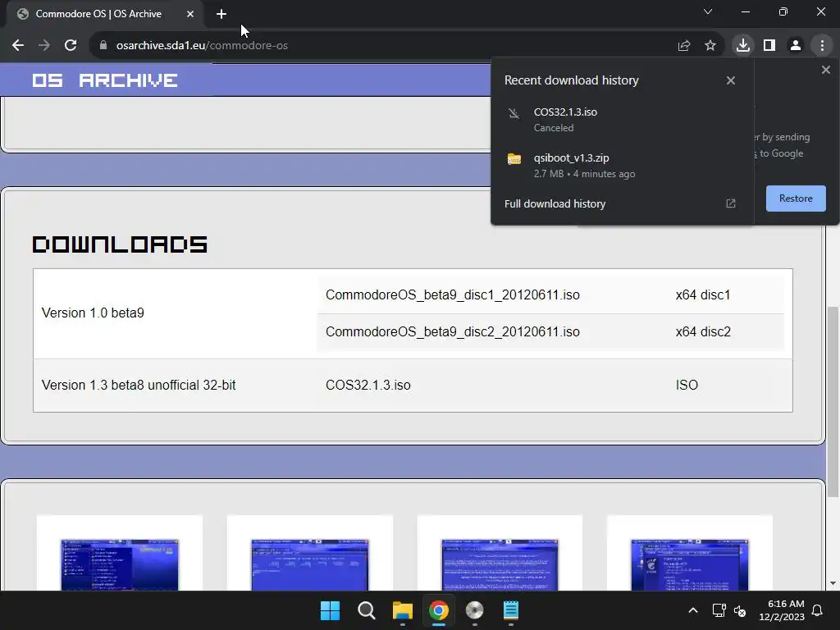Open the tab search chevron
Viewport: 840px width, 630px height.
pyautogui.click(x=708, y=11)
